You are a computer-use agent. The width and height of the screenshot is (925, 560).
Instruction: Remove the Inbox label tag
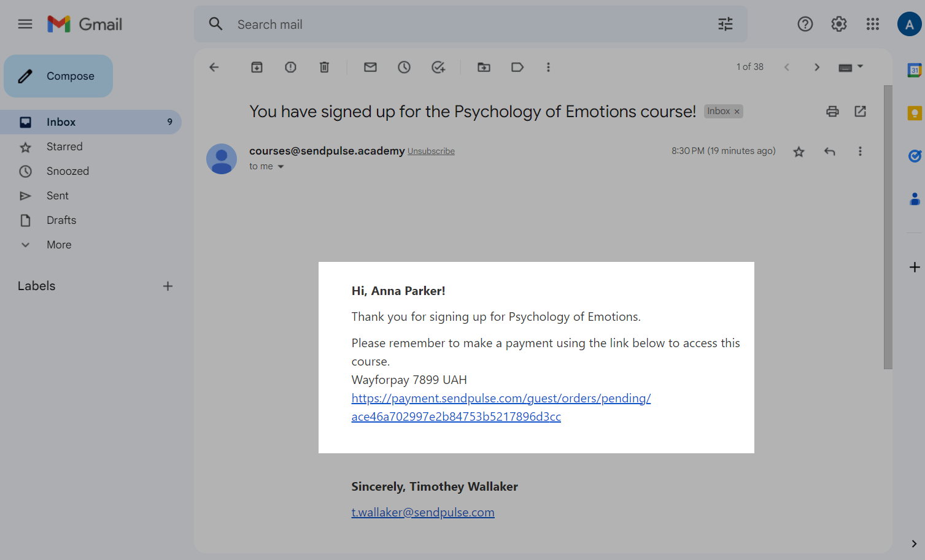737,112
